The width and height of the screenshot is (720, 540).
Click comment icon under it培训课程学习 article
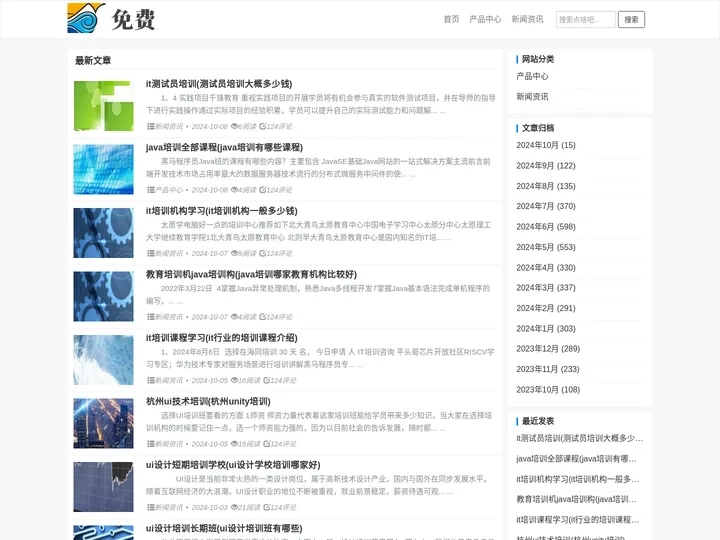266,380
